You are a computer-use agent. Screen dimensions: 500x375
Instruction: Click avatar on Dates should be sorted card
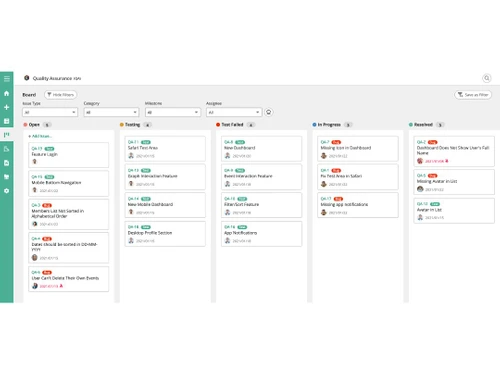pyautogui.click(x=35, y=257)
